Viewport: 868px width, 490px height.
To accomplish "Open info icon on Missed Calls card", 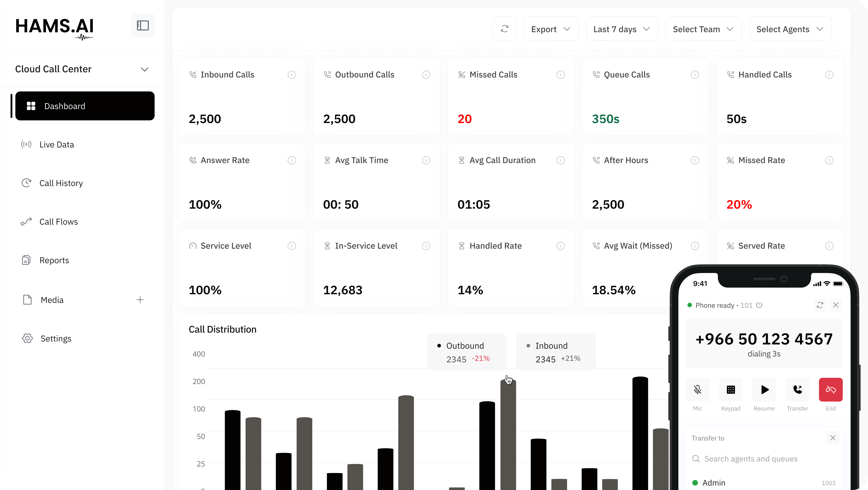I will (x=560, y=75).
